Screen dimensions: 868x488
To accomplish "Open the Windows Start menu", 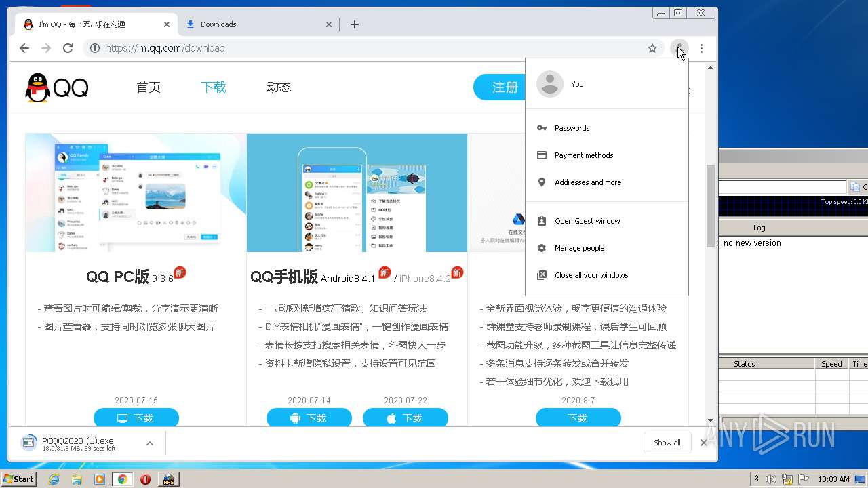I will pos(19,479).
